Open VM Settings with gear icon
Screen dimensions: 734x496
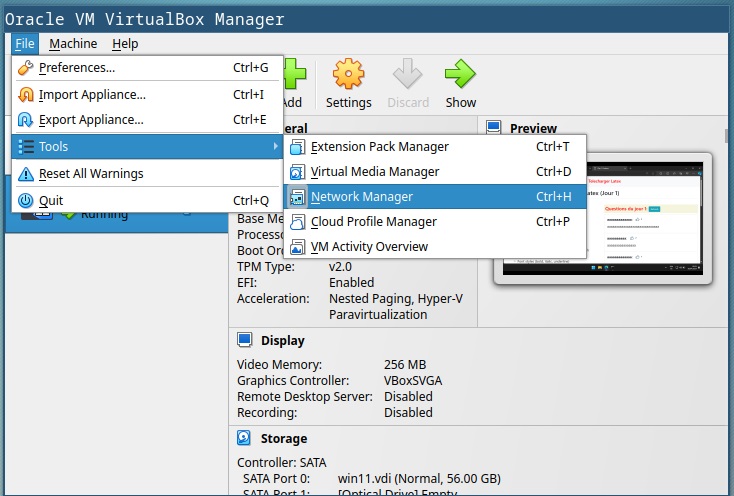click(348, 74)
